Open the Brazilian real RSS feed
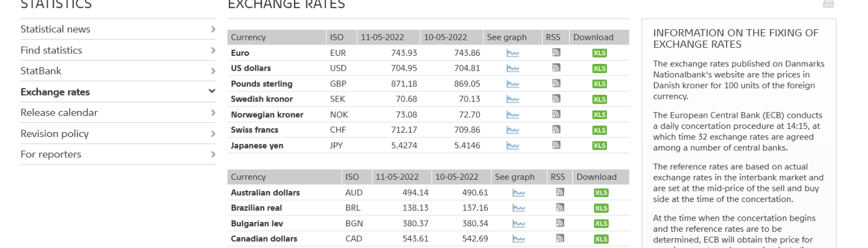This screenshot has height=248, width=868. click(x=560, y=208)
